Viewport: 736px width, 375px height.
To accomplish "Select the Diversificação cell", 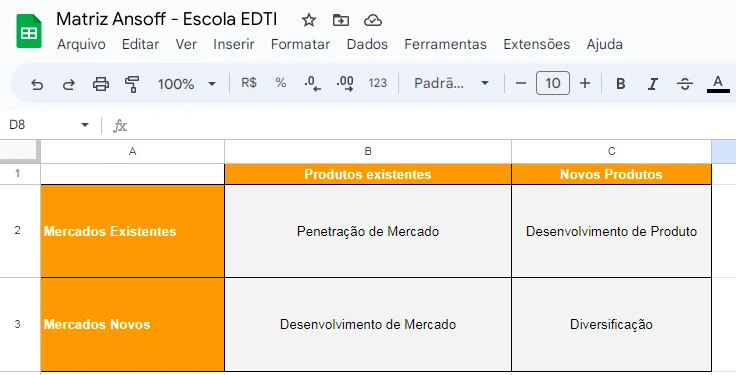I will coord(611,324).
